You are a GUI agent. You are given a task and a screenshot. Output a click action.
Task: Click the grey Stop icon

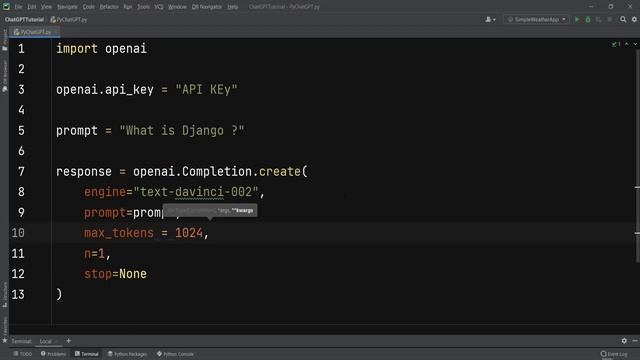coord(609,19)
